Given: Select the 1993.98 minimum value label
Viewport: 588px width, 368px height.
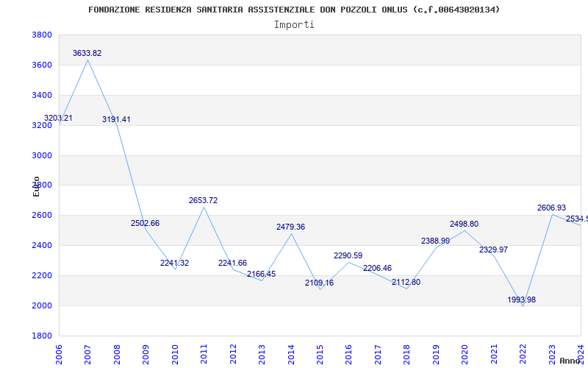Looking at the screenshot, I should (522, 300).
